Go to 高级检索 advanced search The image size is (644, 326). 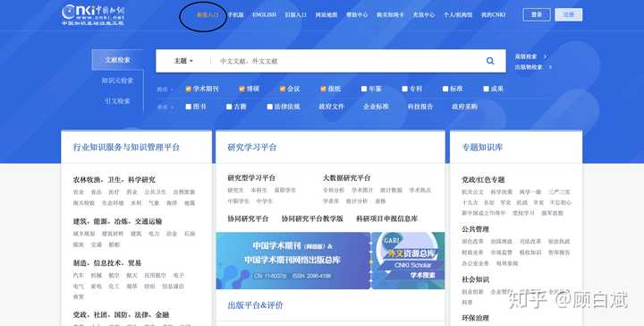526,56
